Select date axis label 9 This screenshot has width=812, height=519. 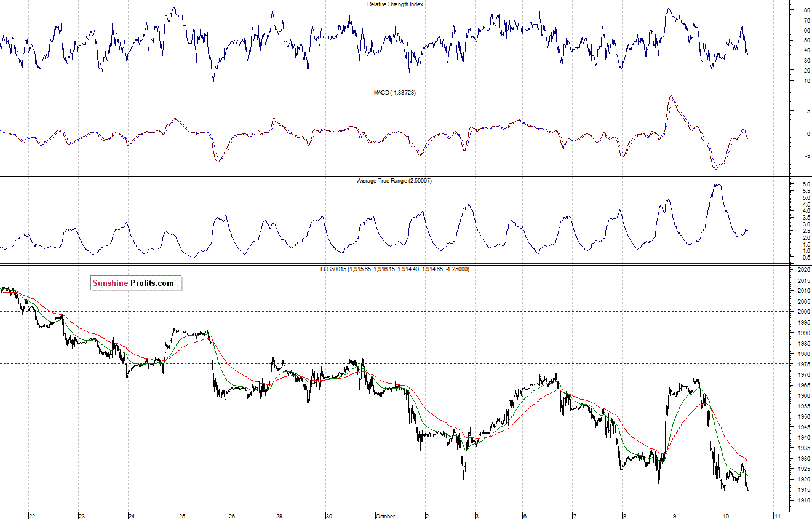674,515
